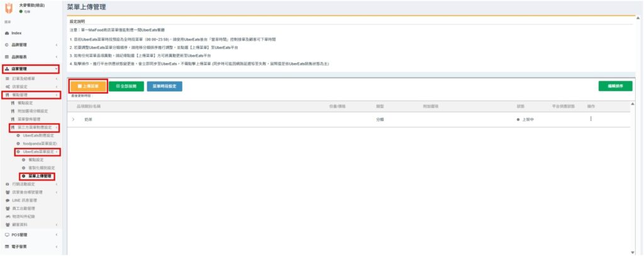
Task: Click the 員工出勤管理 staff icon
Action: tap(7, 208)
